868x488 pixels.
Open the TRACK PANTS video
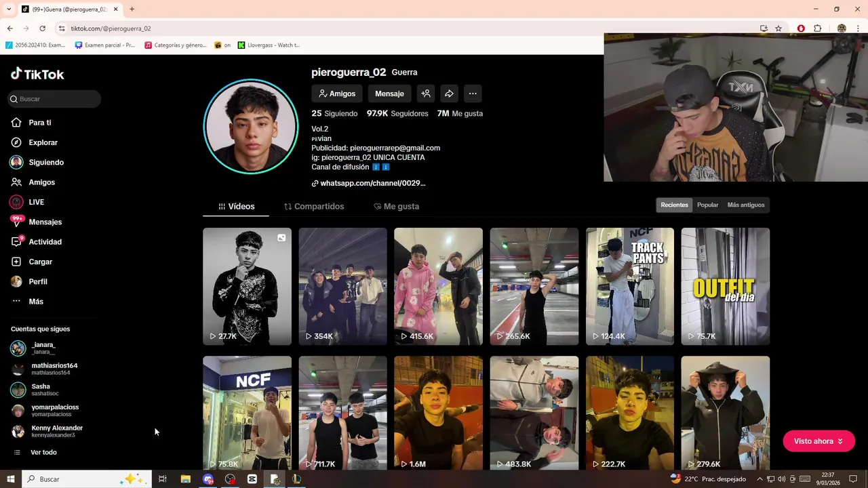(x=630, y=286)
